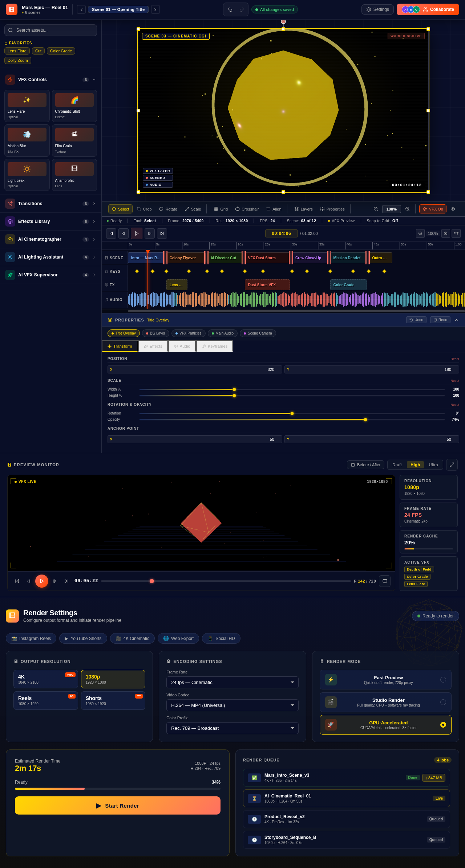Choose the Instagram Reels preset
Screen dimensions: 465x868
31,638
